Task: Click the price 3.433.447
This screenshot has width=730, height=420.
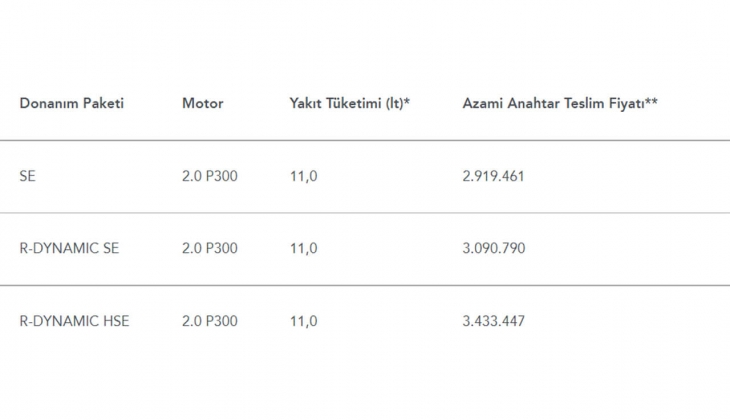Action: (x=493, y=321)
